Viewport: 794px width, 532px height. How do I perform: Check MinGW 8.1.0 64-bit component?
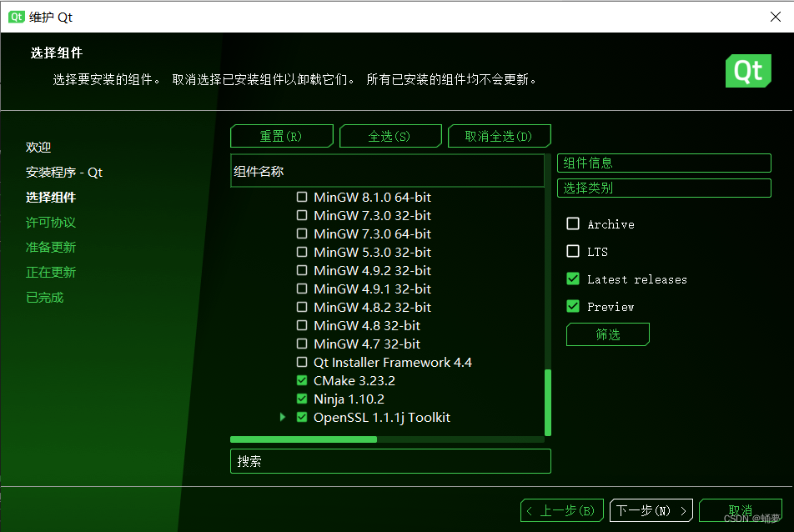click(302, 197)
